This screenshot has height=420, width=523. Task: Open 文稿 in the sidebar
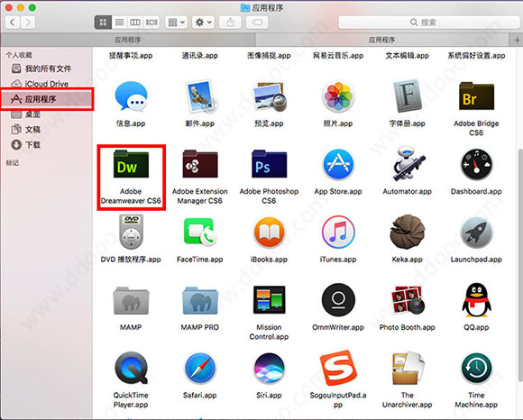pyautogui.click(x=26, y=129)
